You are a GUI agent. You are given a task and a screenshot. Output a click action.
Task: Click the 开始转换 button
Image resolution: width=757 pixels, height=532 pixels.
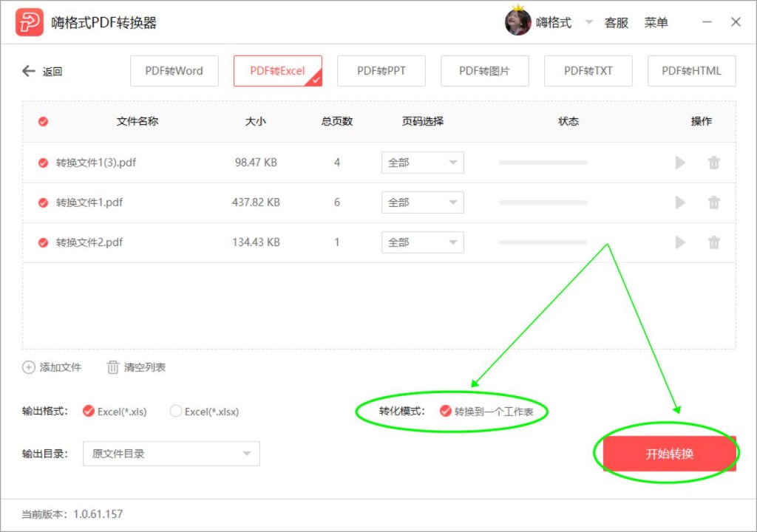click(669, 454)
